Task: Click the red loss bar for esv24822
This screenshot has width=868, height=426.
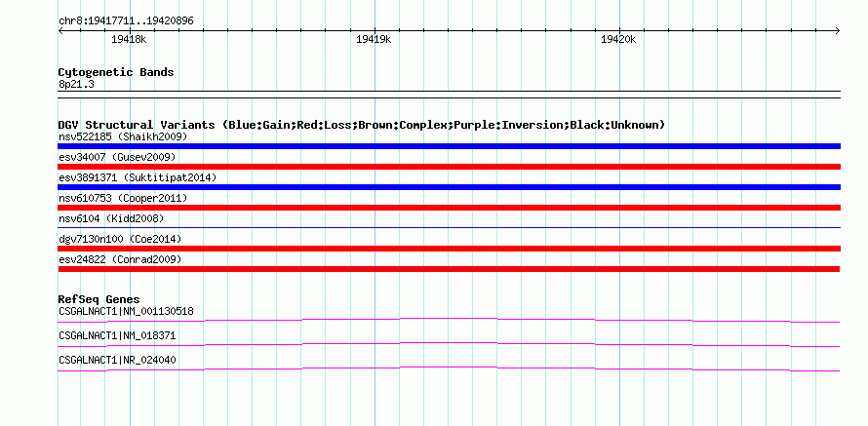Action: [x=449, y=269]
